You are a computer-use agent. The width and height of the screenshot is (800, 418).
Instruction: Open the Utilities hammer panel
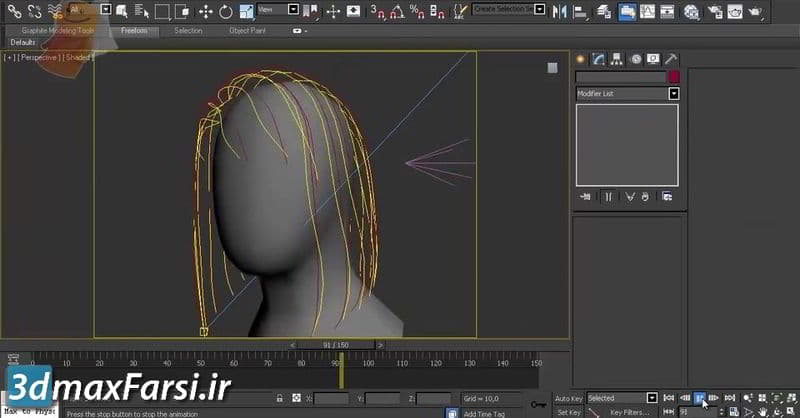pos(671,59)
